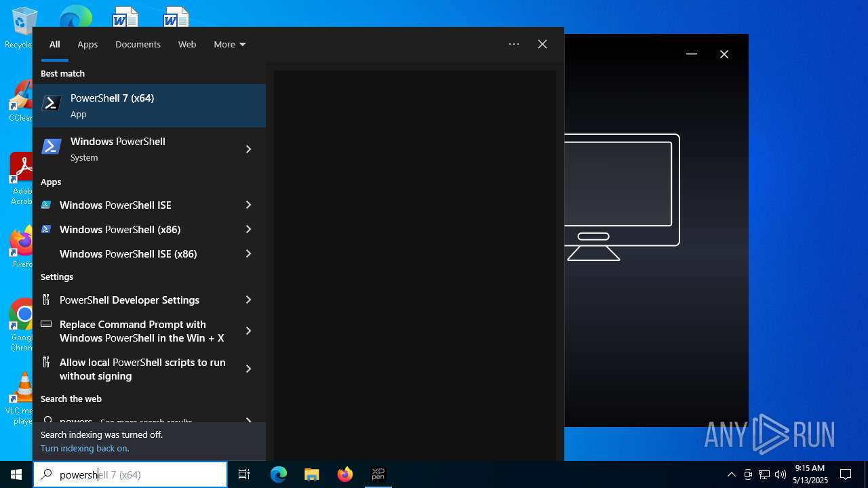Switch to the Apps search tab
The image size is (868, 488).
point(87,44)
